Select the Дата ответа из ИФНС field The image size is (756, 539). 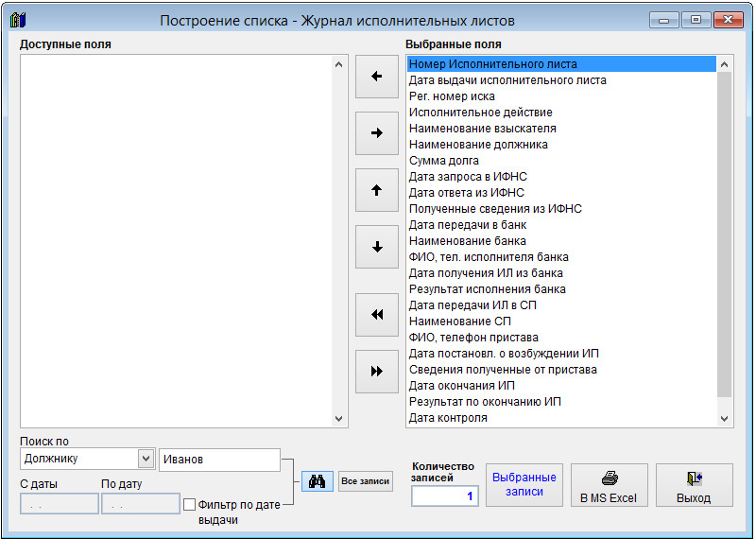(x=561, y=193)
